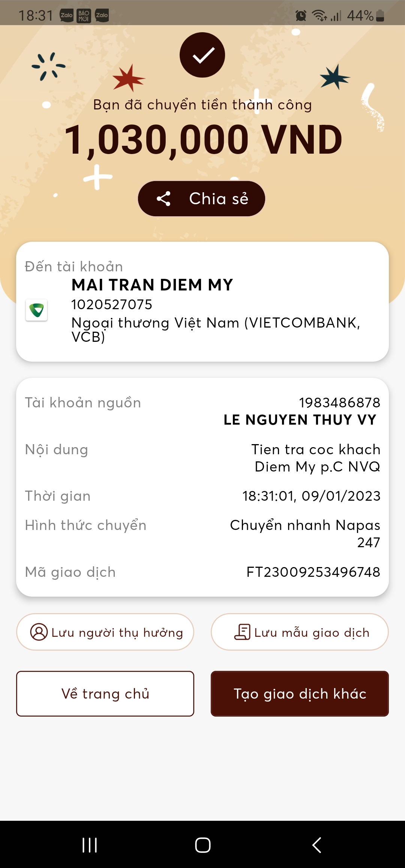Tap the Vietcombank logo icon

[36, 310]
